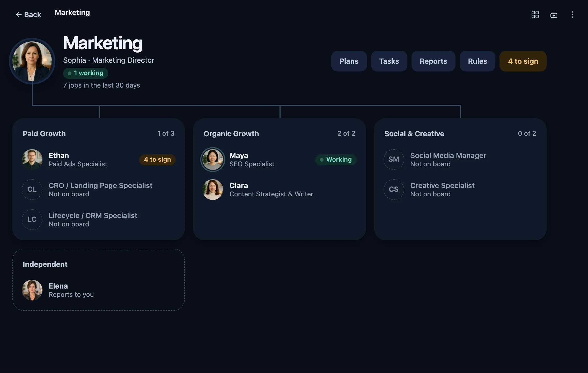
Task: Open CRO / Landing Page Specialist role
Action: pos(100,185)
